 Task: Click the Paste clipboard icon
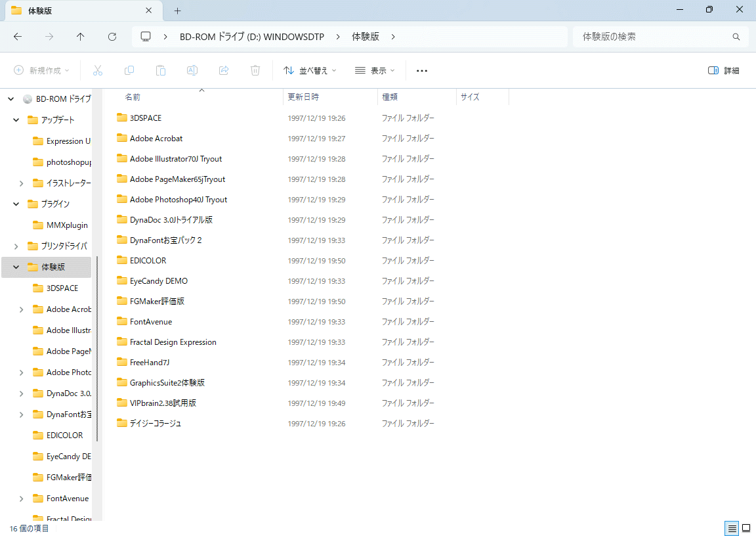pos(161,70)
